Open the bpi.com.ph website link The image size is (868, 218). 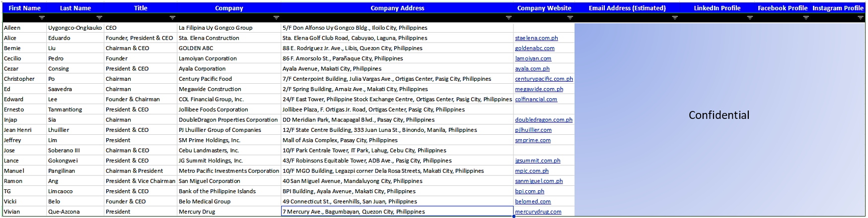tap(529, 191)
